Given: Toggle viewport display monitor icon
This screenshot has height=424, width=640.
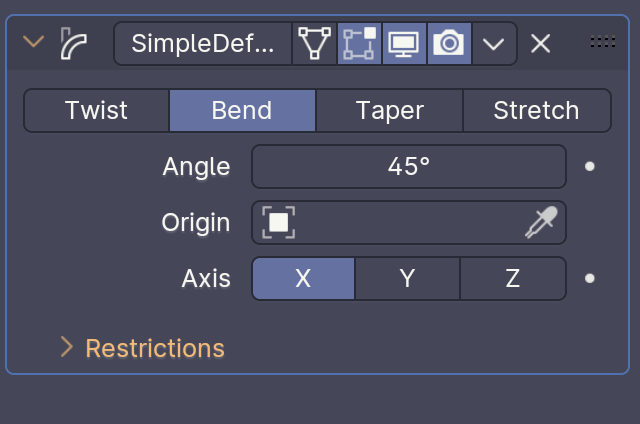Looking at the screenshot, I should 404,44.
